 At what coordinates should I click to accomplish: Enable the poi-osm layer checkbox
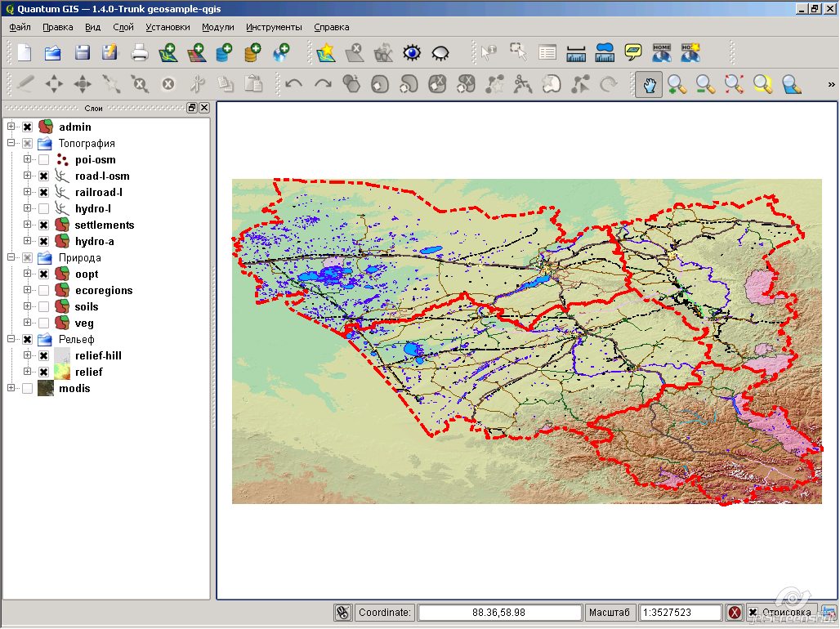point(44,159)
